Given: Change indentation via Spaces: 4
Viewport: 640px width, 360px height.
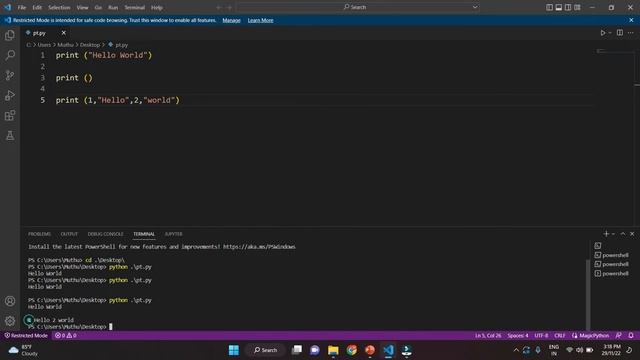Looking at the screenshot, I should point(518,336).
